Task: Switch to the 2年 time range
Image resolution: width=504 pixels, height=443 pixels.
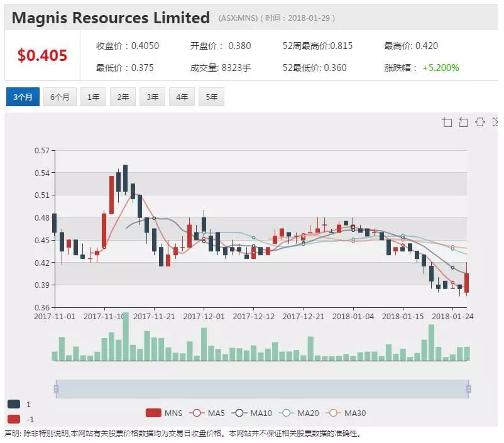Action: coord(123,97)
